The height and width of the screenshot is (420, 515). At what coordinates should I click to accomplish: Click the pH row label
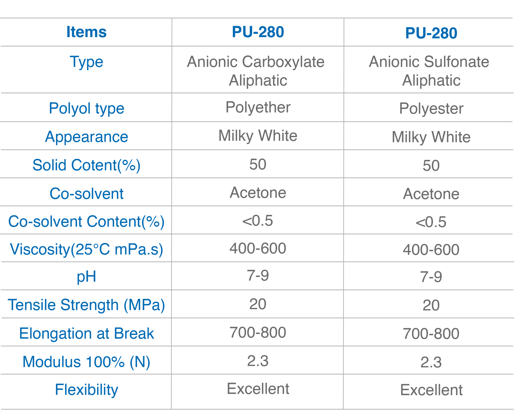pos(86,277)
